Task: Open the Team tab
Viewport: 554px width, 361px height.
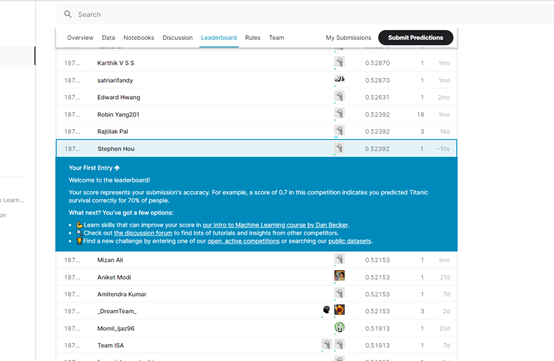Action: coord(276,37)
